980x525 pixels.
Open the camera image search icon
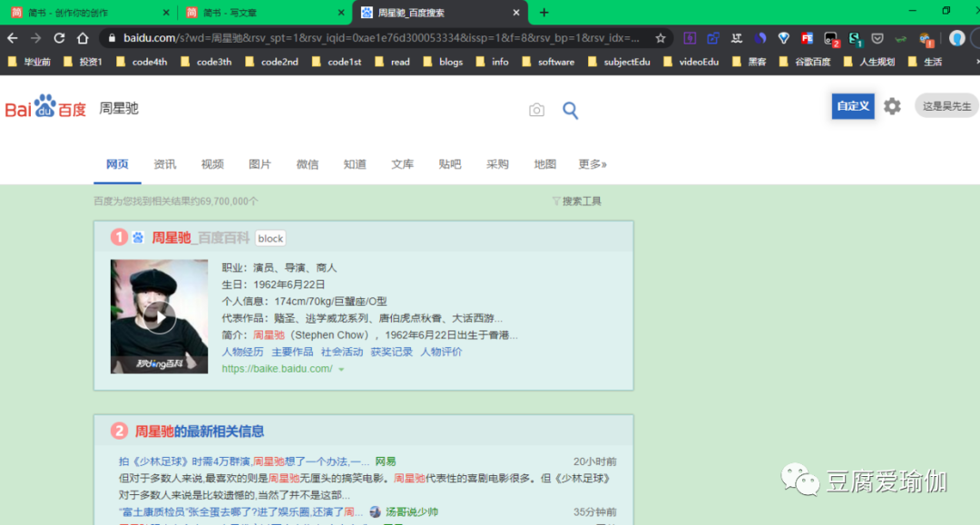[536, 110]
